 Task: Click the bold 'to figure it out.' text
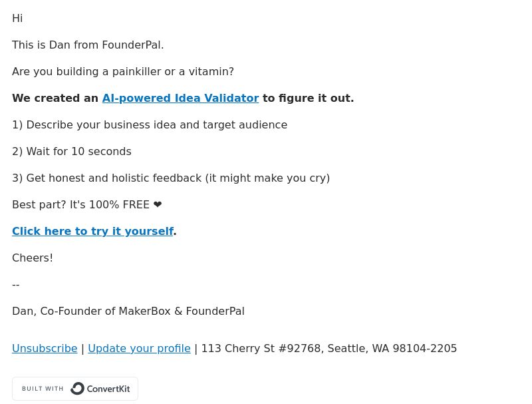[x=308, y=98]
